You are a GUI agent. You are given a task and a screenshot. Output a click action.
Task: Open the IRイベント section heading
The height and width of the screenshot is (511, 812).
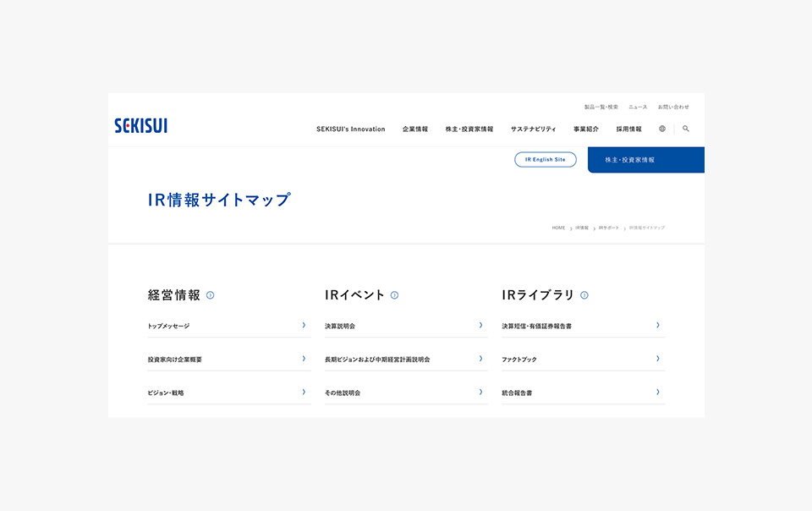pyautogui.click(x=354, y=295)
